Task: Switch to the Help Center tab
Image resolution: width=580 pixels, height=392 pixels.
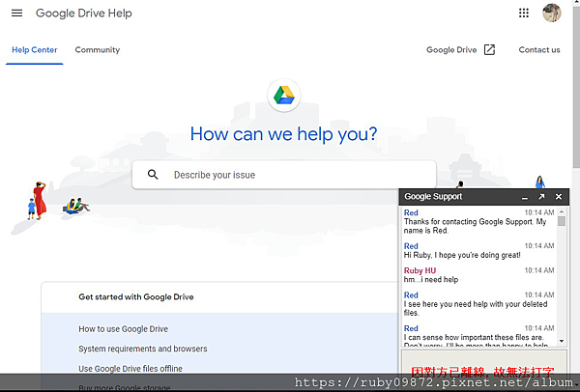Action: tap(35, 50)
